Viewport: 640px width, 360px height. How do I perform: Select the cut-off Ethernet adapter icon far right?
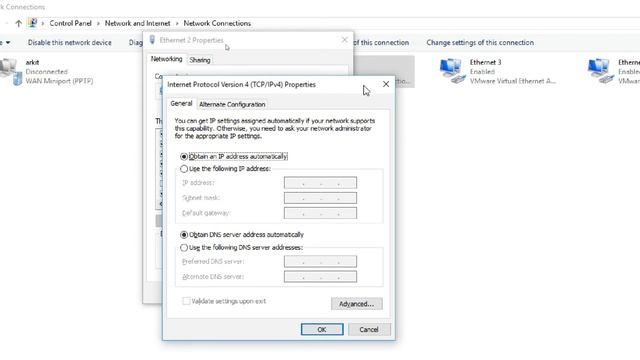[x=601, y=71]
